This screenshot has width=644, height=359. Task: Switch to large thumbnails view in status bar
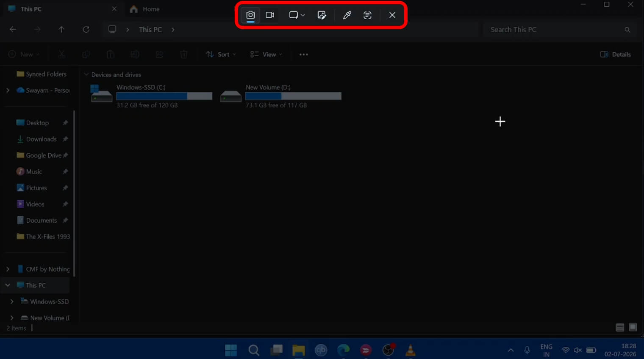[x=633, y=327]
